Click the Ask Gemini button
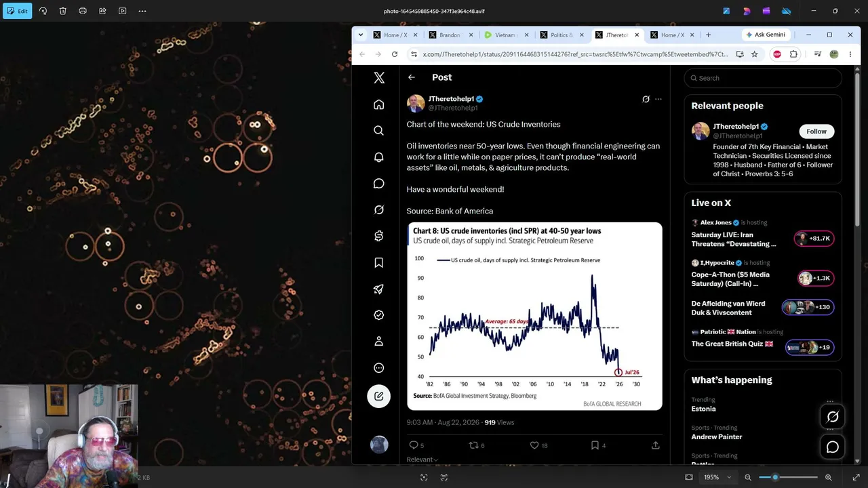 (x=765, y=35)
